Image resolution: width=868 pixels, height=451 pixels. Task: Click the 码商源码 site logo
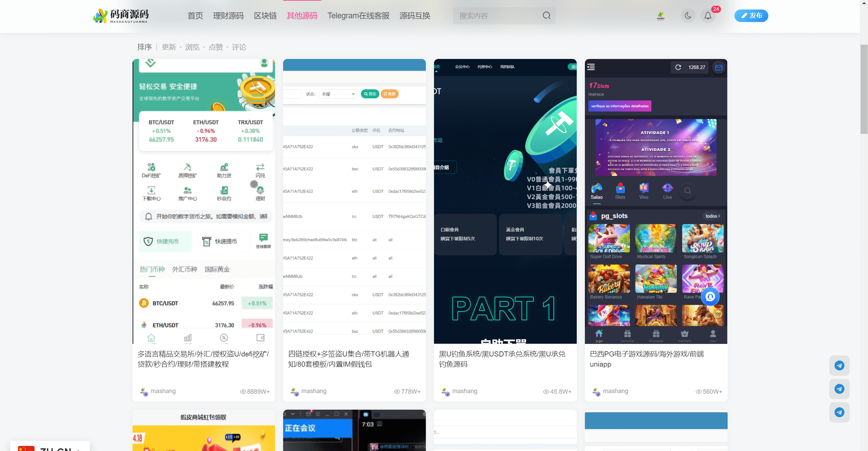[x=121, y=16]
